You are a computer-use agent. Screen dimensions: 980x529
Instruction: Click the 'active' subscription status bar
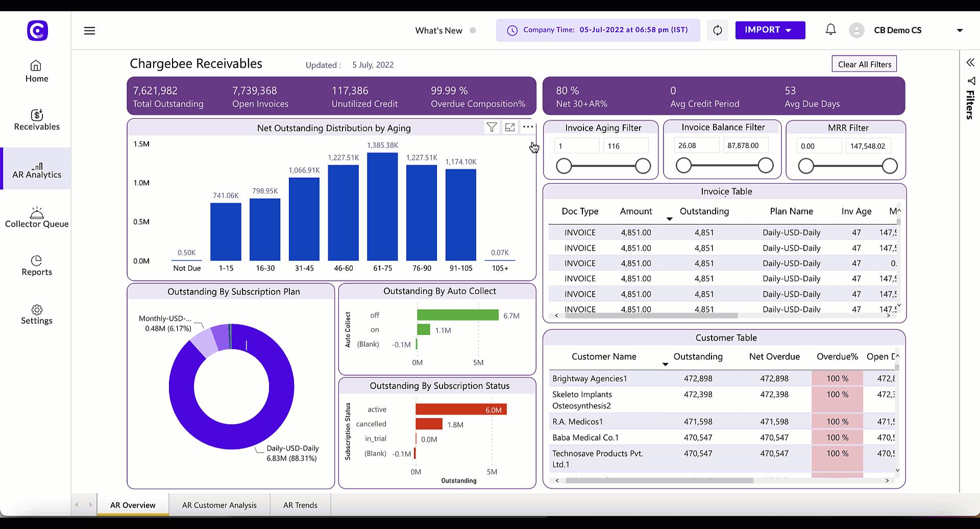(461, 410)
